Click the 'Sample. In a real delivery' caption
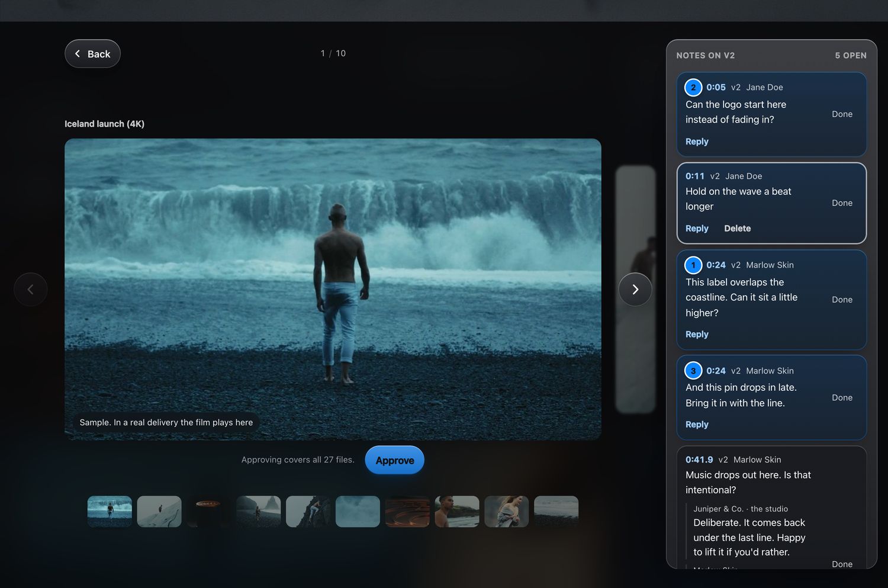 (166, 422)
